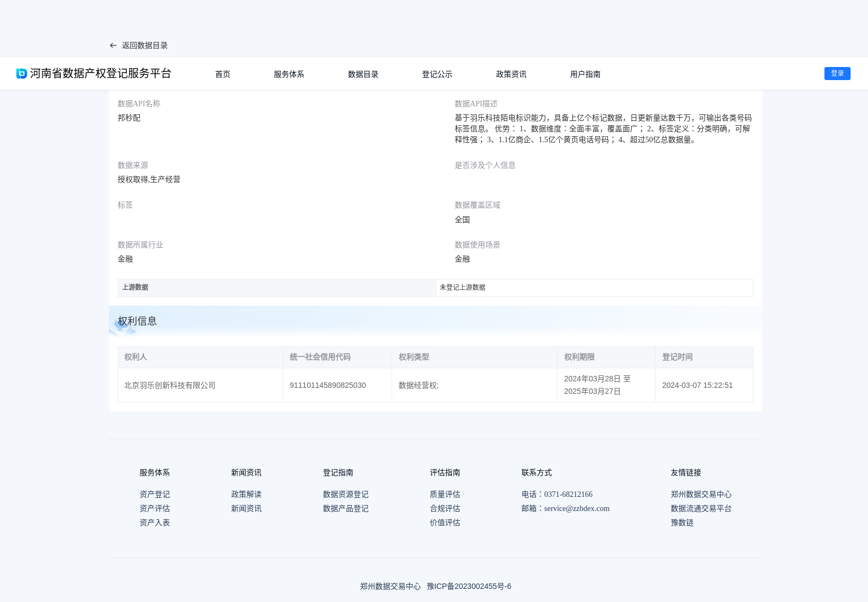This screenshot has width=868, height=602.
Task: Open footer link 价值评估
Action: [x=445, y=522]
